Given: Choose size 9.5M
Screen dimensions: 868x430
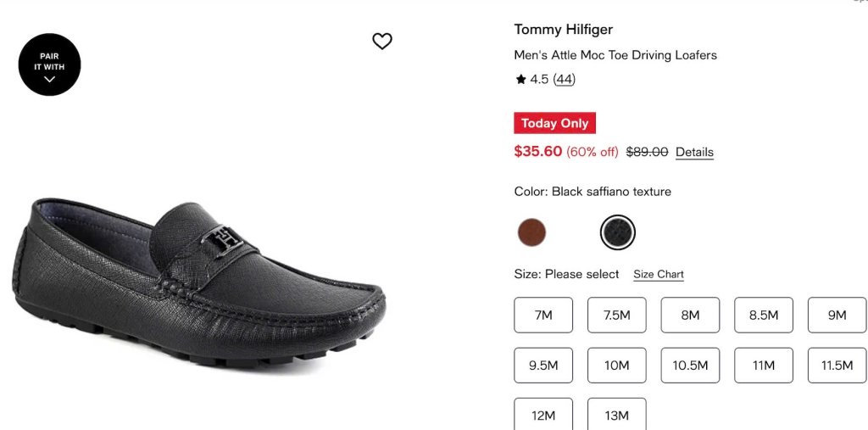Looking at the screenshot, I should point(543,366).
